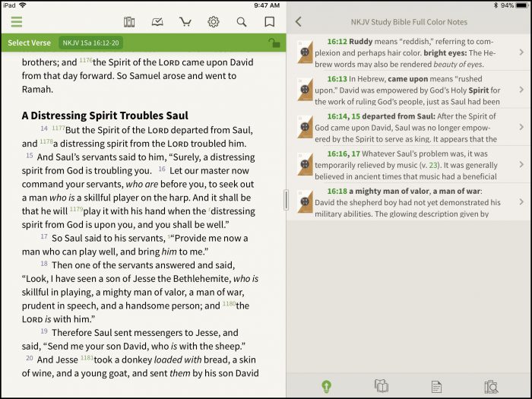Open the store cart icon
Viewport: 532px width, 399px height.
[x=185, y=22]
